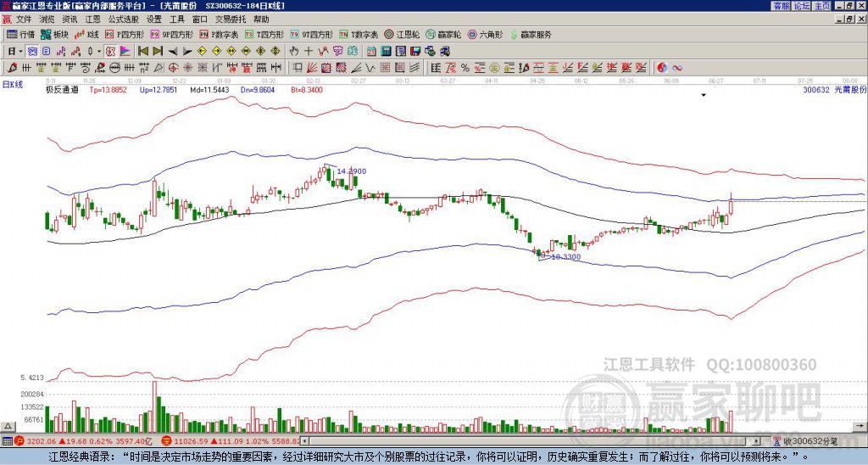
Task: Open the 公式选股 menu
Action: pyautogui.click(x=124, y=20)
